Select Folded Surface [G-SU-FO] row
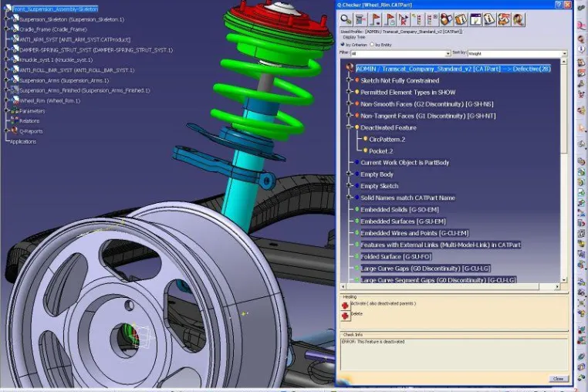588x392 pixels. [396, 257]
